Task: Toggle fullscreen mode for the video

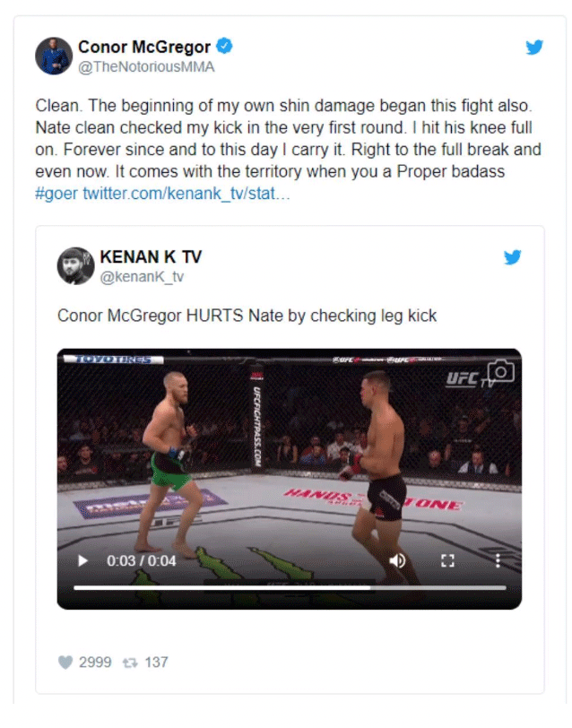Action: (x=447, y=560)
